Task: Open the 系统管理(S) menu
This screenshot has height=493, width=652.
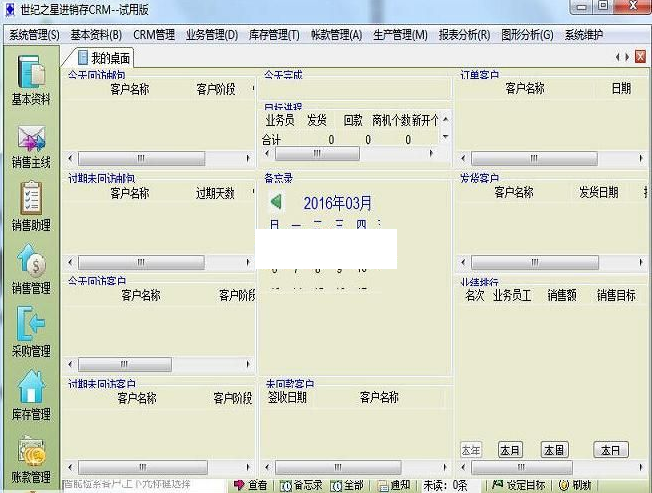Action: pyautogui.click(x=34, y=35)
